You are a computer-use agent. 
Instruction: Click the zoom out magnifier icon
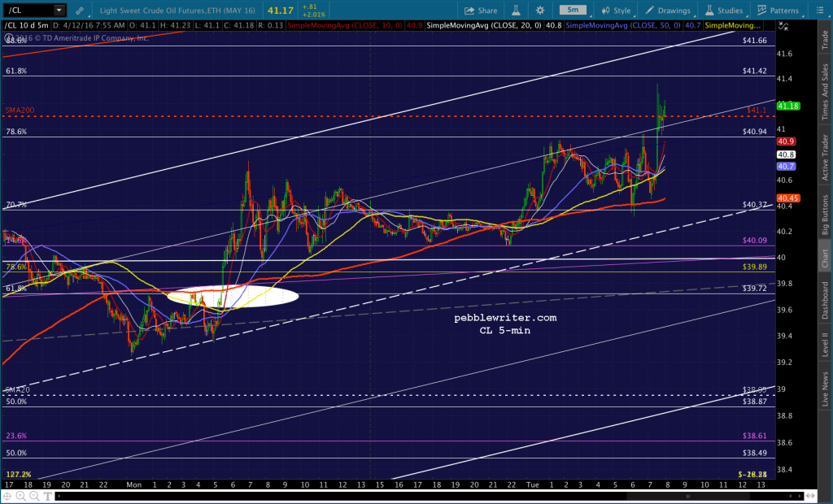pyautogui.click(x=34, y=497)
